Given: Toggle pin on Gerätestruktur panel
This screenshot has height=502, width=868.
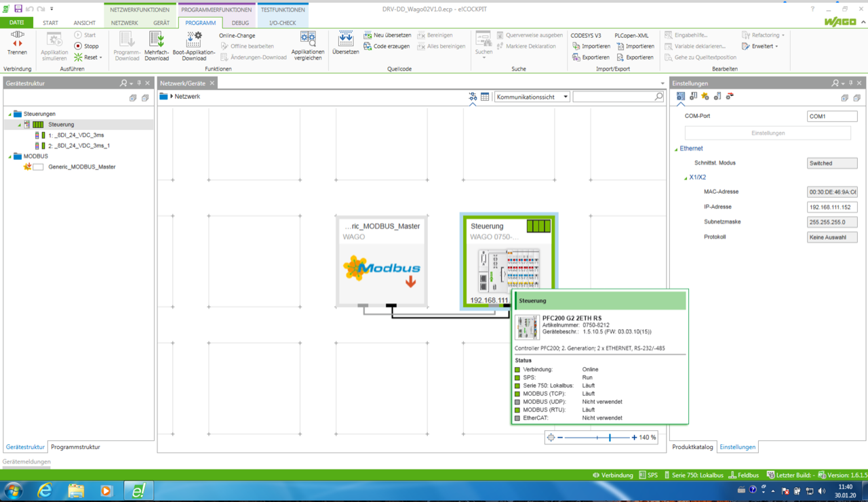Looking at the screenshot, I should coord(139,83).
